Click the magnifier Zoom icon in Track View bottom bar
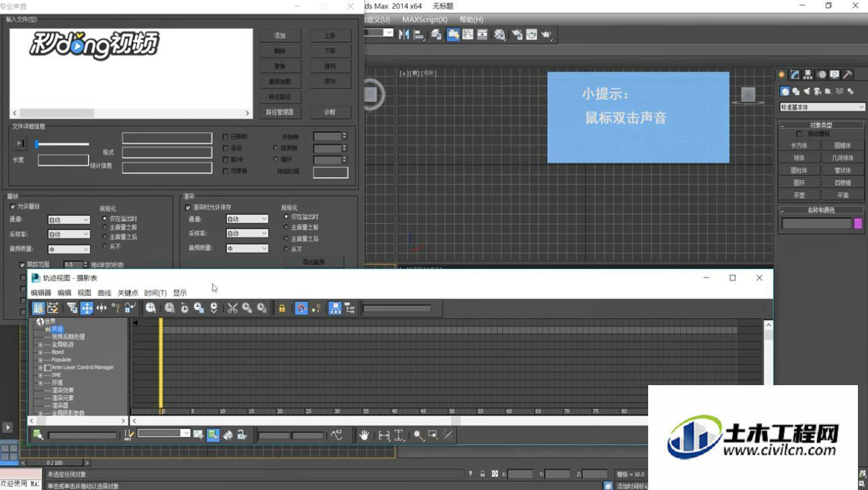Viewport: 868px width, 490px height. coord(418,435)
